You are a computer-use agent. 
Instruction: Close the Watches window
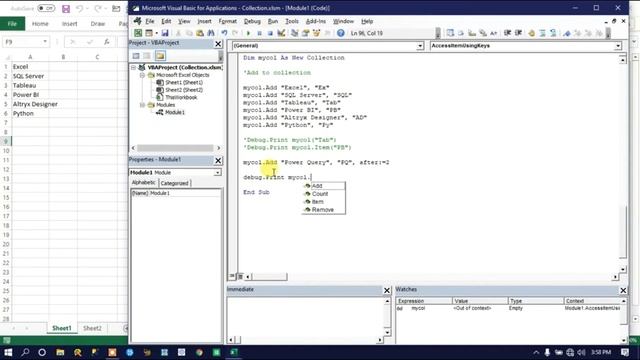623,290
